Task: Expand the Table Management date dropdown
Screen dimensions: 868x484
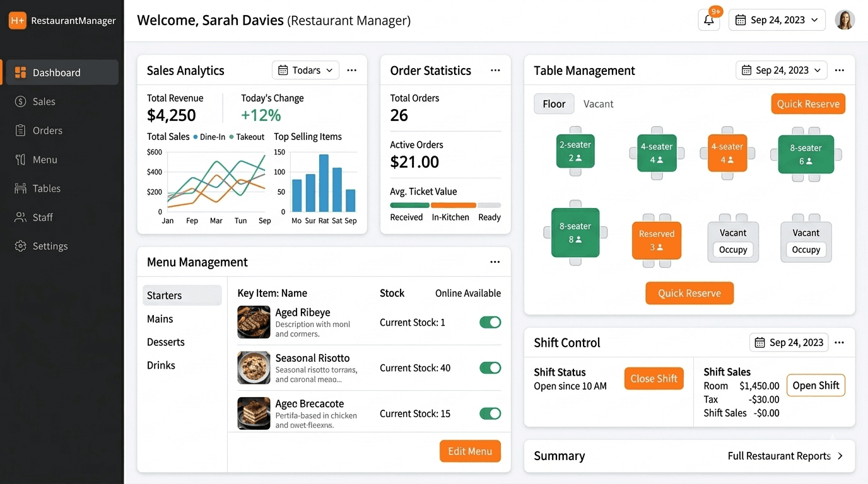Action: (782, 71)
